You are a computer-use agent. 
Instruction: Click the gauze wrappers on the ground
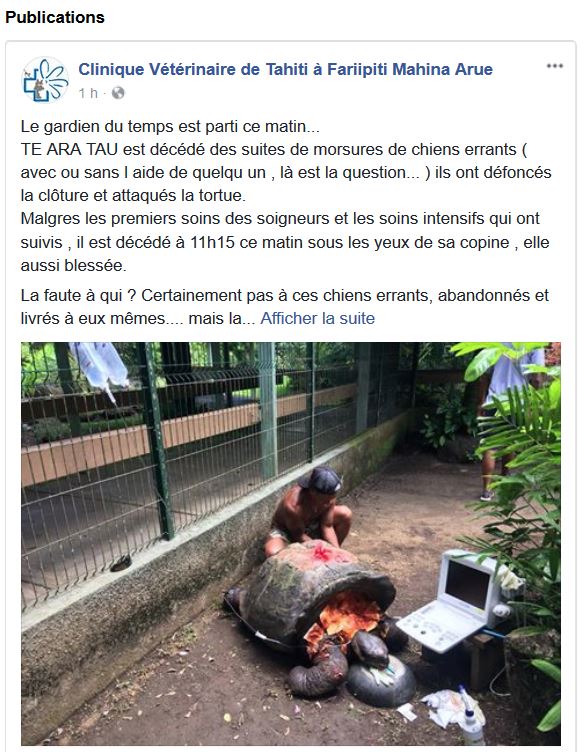pos(446,707)
